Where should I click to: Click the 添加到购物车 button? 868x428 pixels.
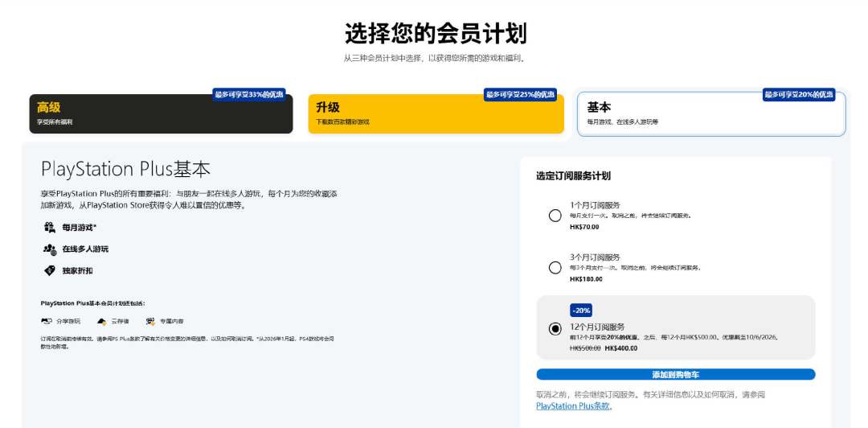coord(675,375)
